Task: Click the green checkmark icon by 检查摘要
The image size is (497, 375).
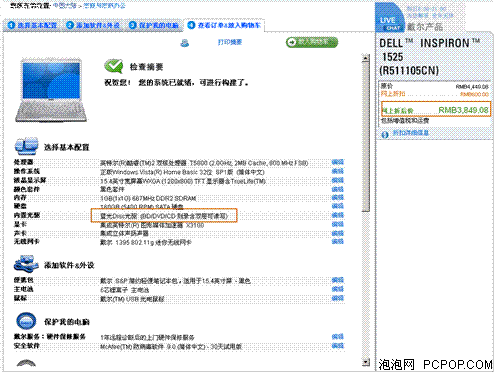Action: pos(114,66)
